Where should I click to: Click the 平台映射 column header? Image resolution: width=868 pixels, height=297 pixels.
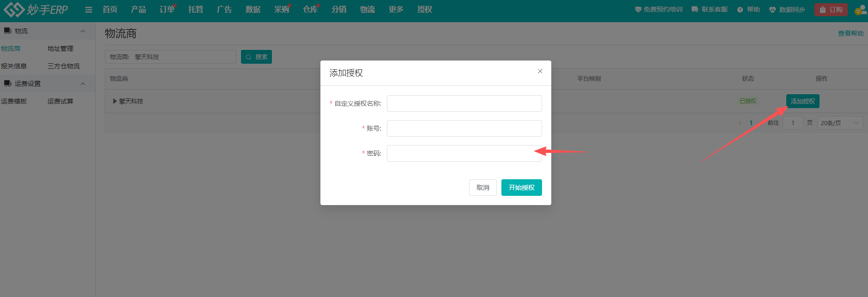[589, 79]
